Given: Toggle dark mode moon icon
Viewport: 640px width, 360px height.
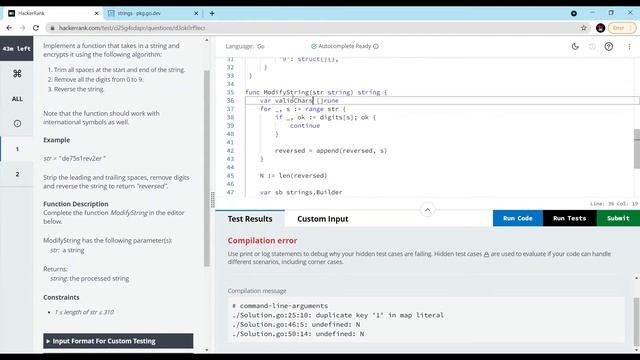Looking at the screenshot, I should [x=575, y=46].
